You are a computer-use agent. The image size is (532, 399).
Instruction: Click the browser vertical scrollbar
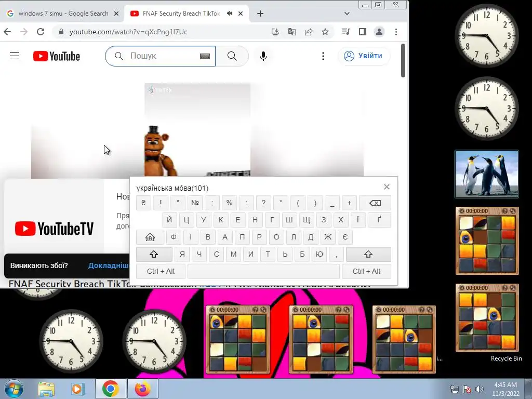[x=403, y=60]
